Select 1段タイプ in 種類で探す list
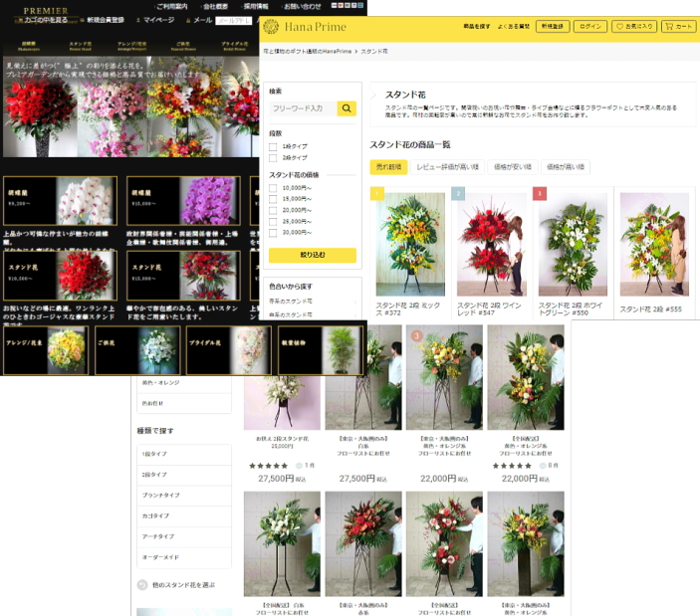This screenshot has height=616, width=700. (184, 454)
